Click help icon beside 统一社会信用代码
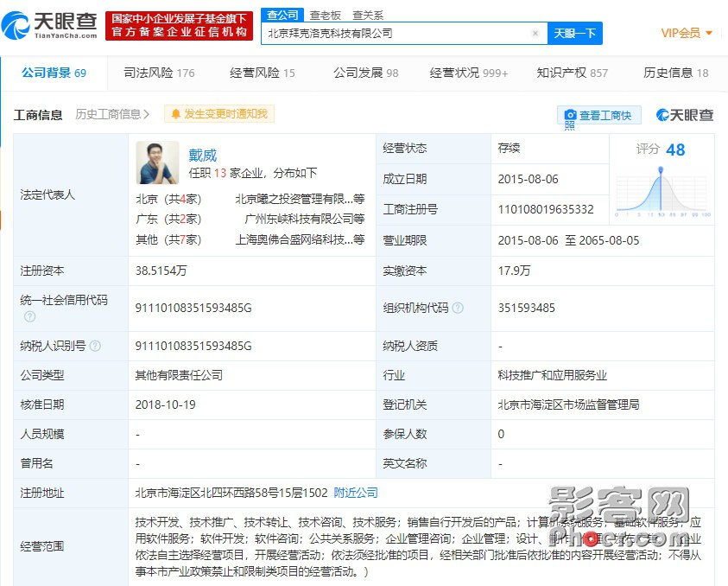 [29, 316]
